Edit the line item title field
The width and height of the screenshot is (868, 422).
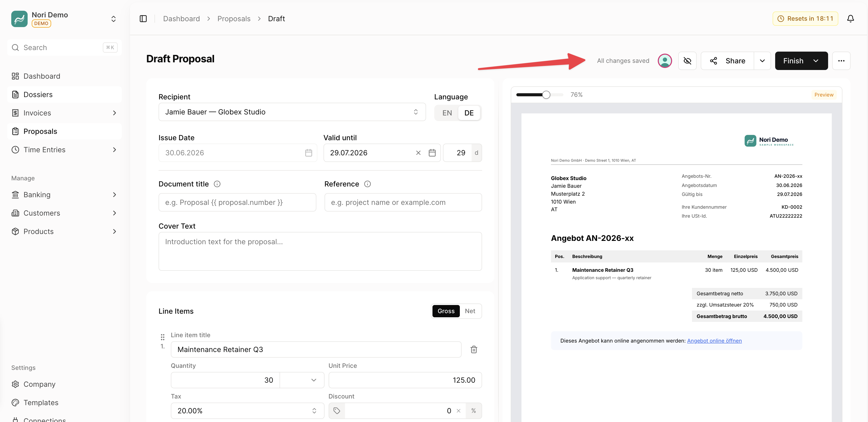pyautogui.click(x=316, y=349)
